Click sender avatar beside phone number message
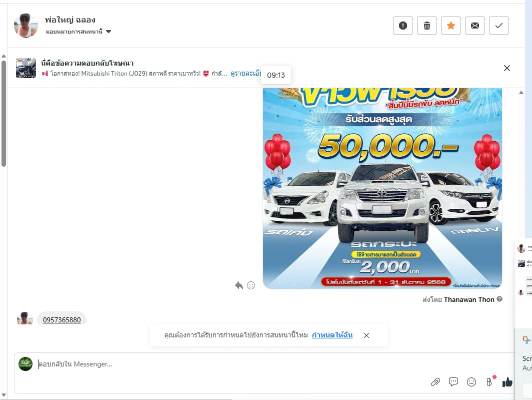Screen dimensions: 532x400 [x=25, y=318]
